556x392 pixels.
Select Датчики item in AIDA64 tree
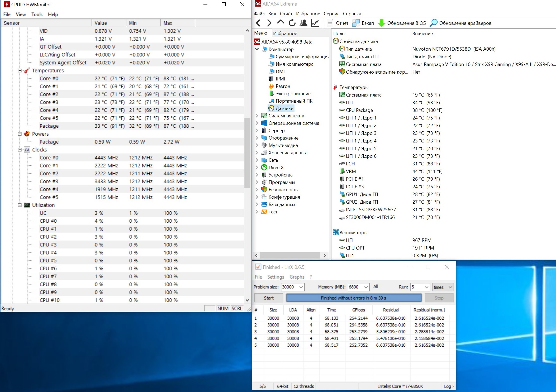(284, 108)
